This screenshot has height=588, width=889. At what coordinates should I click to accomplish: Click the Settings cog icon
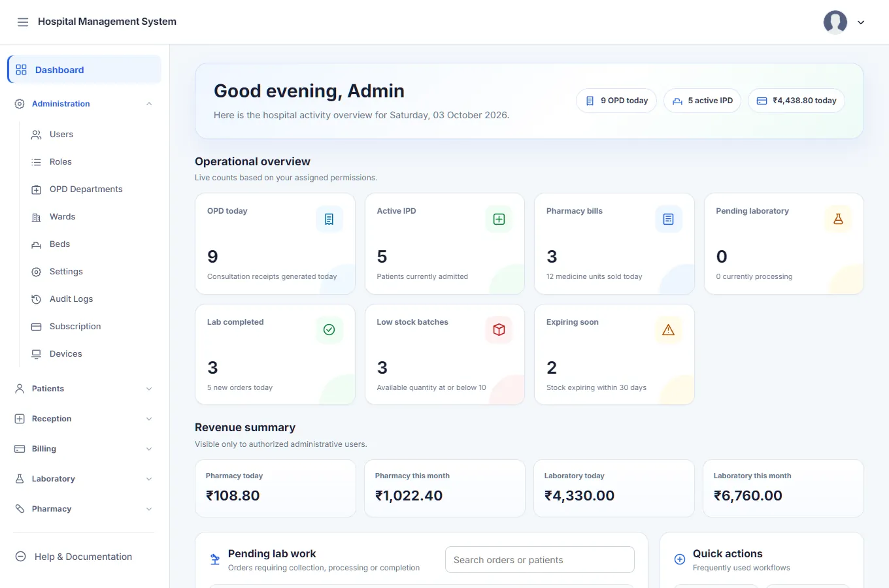tap(37, 272)
